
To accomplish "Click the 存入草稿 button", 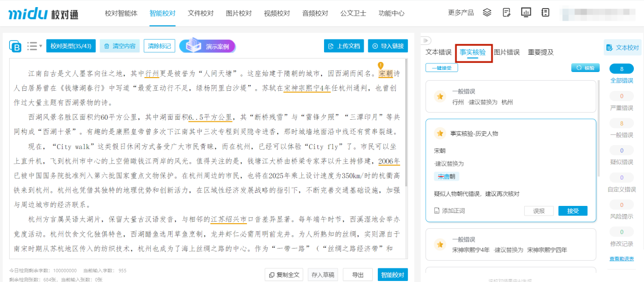I will (x=323, y=274).
